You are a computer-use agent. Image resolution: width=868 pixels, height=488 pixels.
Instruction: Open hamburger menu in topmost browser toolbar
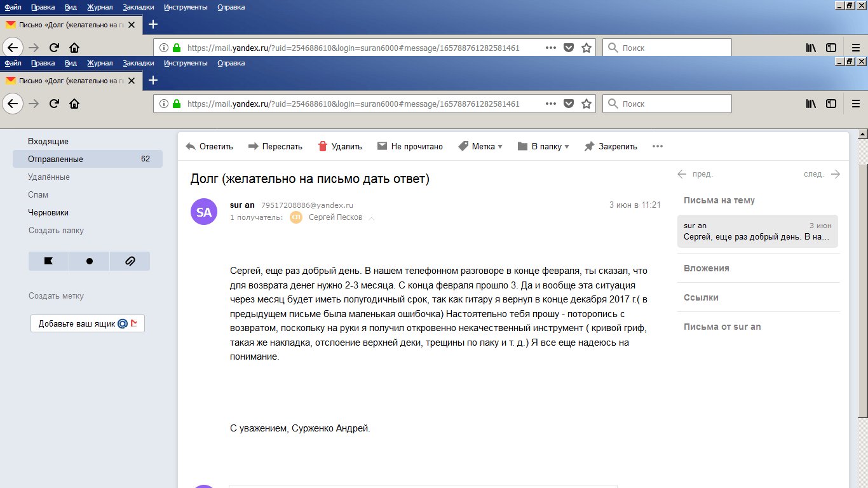click(855, 48)
